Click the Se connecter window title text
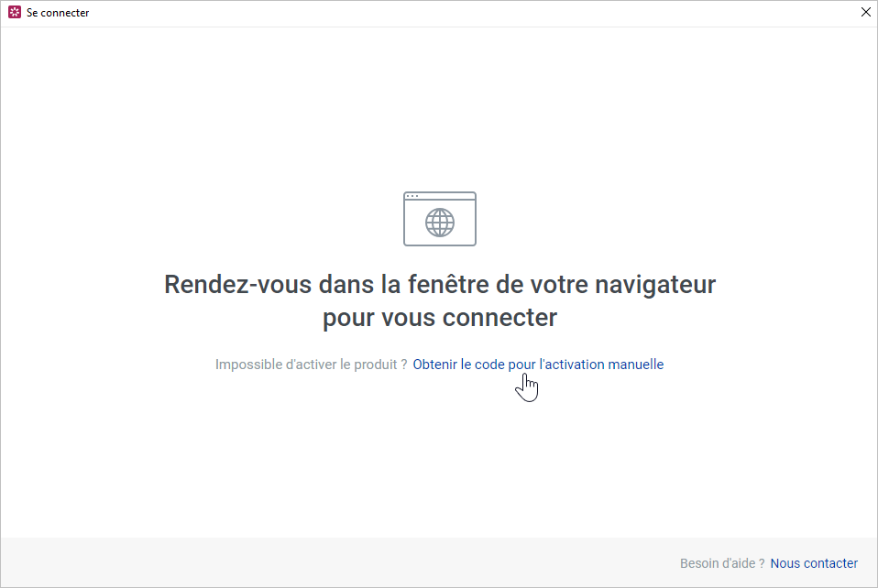This screenshot has width=878, height=588. pyautogui.click(x=58, y=13)
